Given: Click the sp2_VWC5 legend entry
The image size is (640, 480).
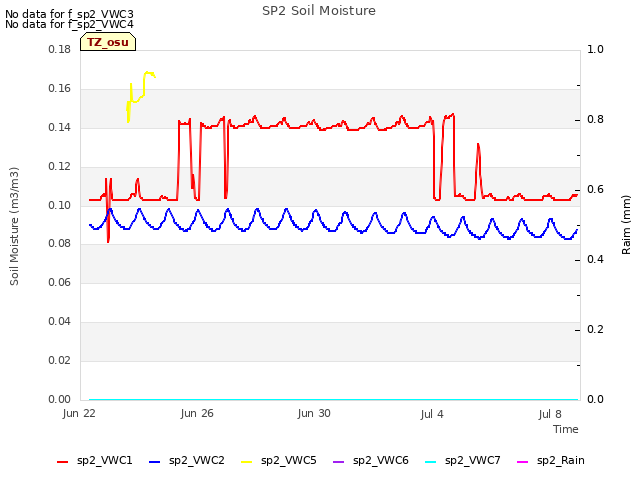Looking at the screenshot, I should point(278,460).
